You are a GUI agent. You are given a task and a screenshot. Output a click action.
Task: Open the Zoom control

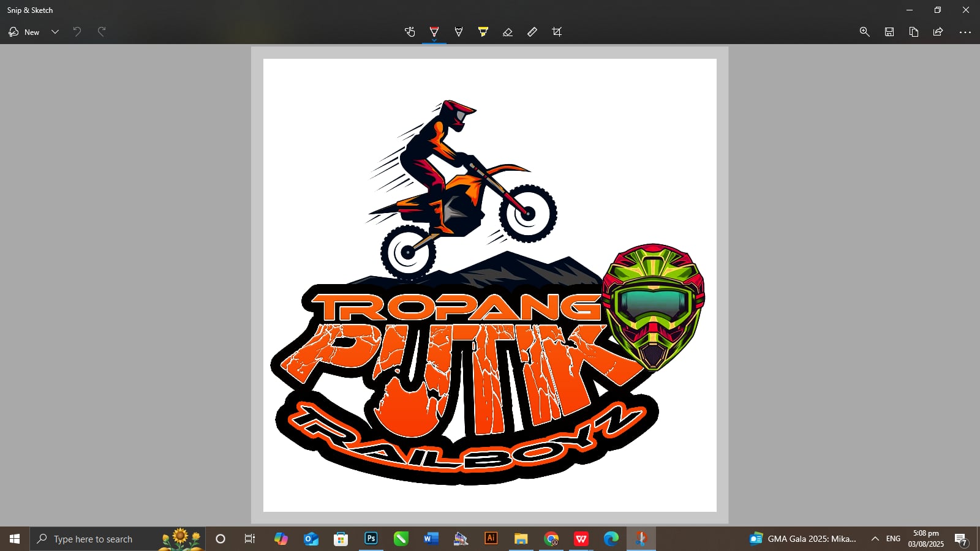point(865,32)
